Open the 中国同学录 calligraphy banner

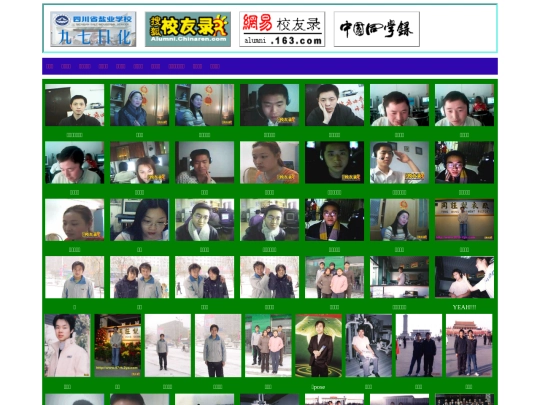(377, 29)
